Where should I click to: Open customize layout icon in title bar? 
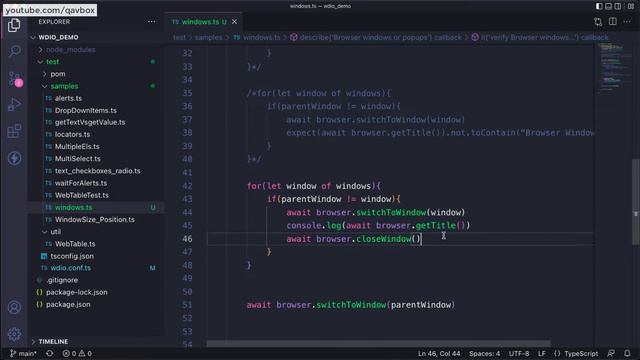tap(631, 6)
